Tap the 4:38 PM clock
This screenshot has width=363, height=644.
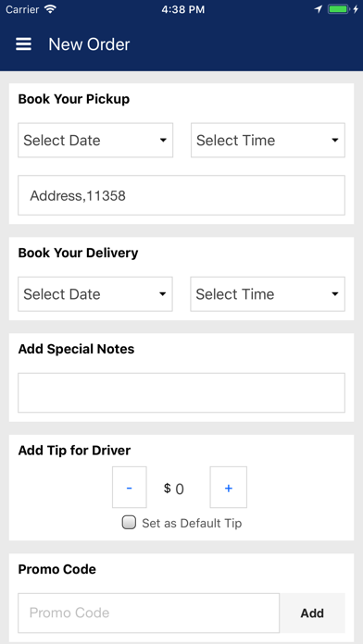pyautogui.click(x=182, y=9)
